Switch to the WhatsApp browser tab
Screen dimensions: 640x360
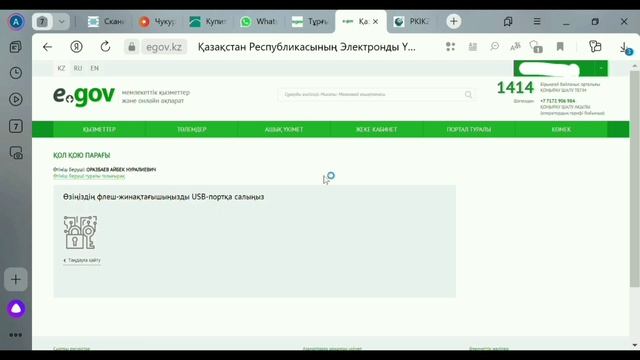[x=258, y=22]
